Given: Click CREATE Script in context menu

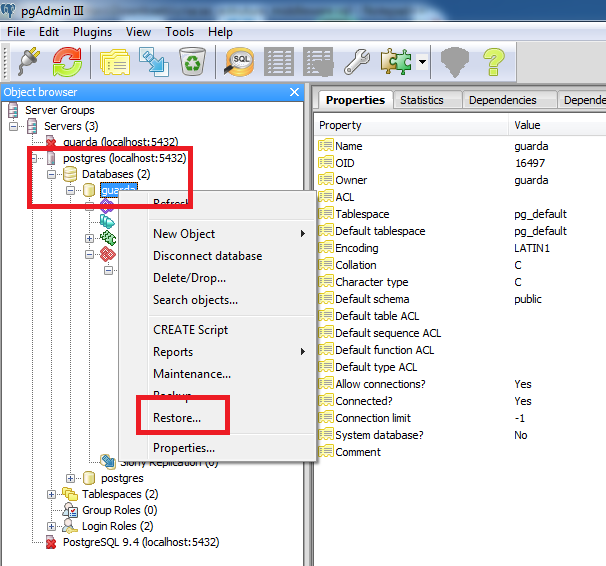Looking at the screenshot, I should coord(231,330).
